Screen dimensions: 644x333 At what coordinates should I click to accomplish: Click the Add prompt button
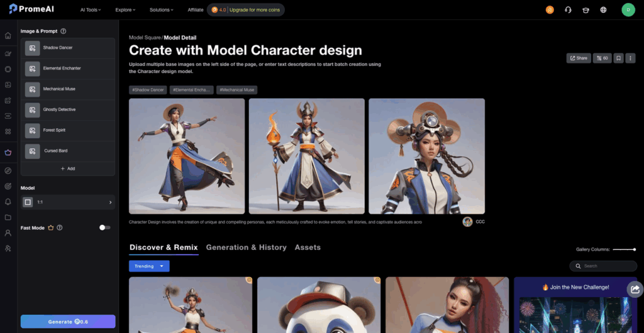[68, 168]
